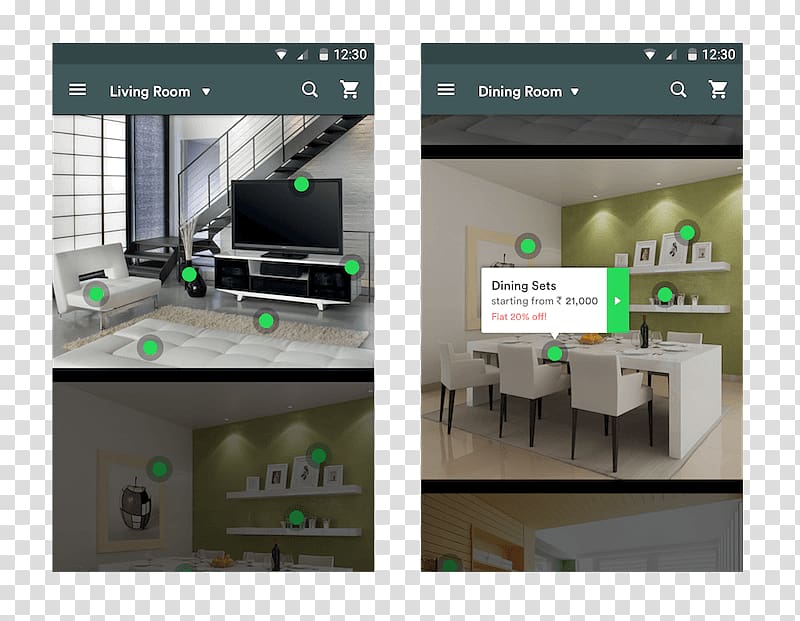Tap green hotspot on the beige rug

(266, 320)
